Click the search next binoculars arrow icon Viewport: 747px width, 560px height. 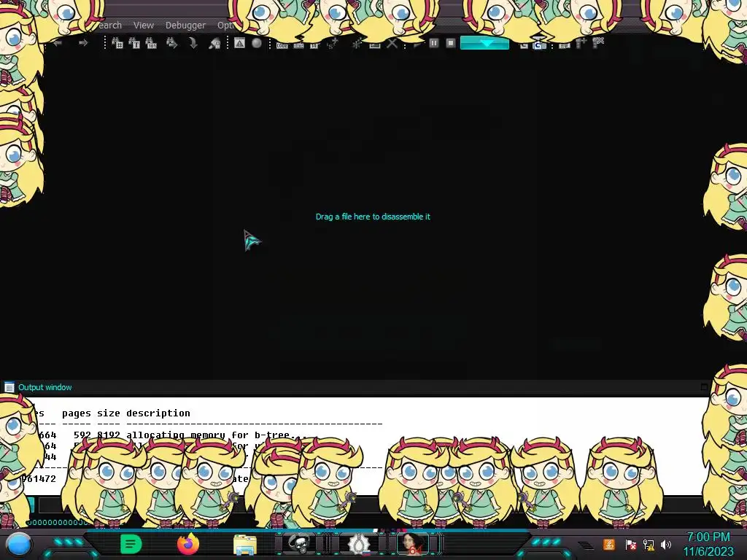(171, 43)
